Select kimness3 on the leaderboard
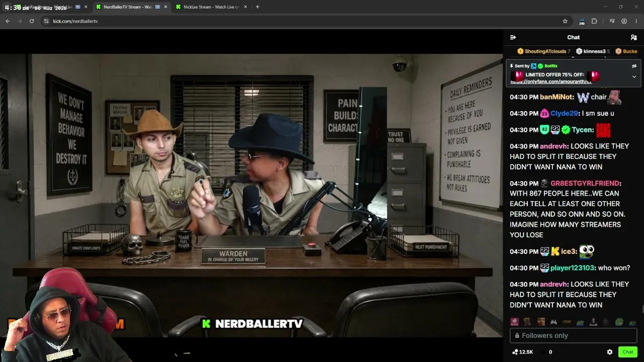The width and height of the screenshot is (644, 362). click(593, 51)
